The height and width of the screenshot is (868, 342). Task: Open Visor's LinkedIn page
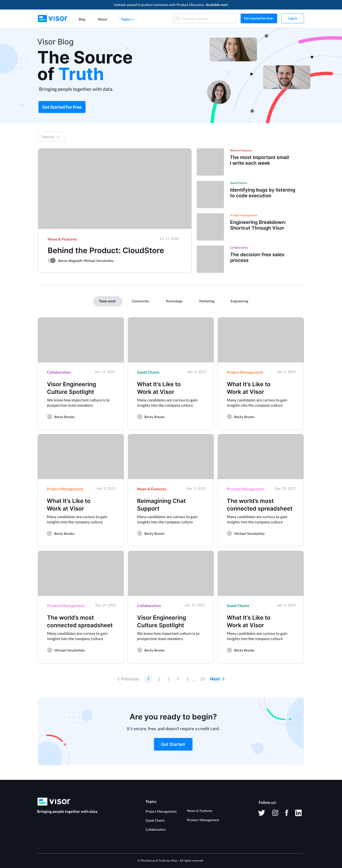(x=298, y=813)
